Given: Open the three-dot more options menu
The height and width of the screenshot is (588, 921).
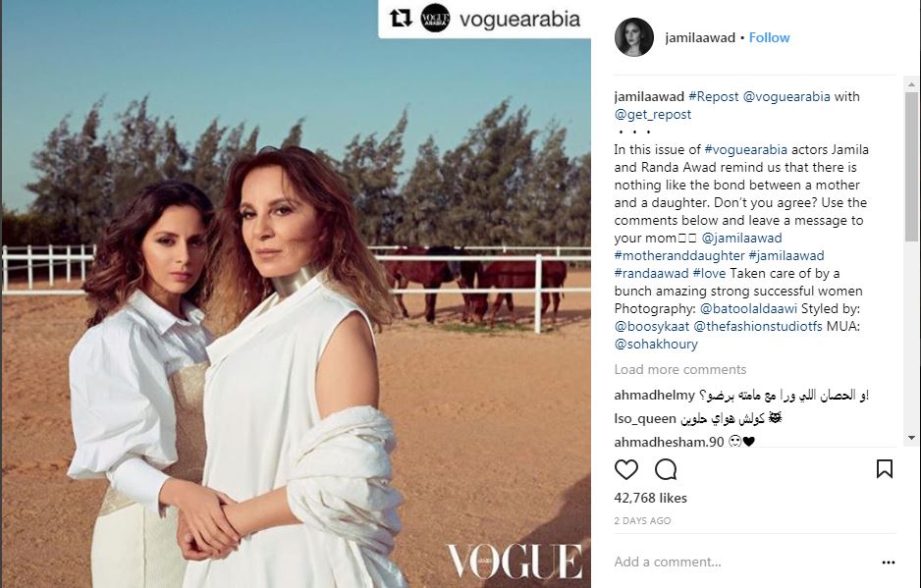Looking at the screenshot, I should [x=888, y=562].
